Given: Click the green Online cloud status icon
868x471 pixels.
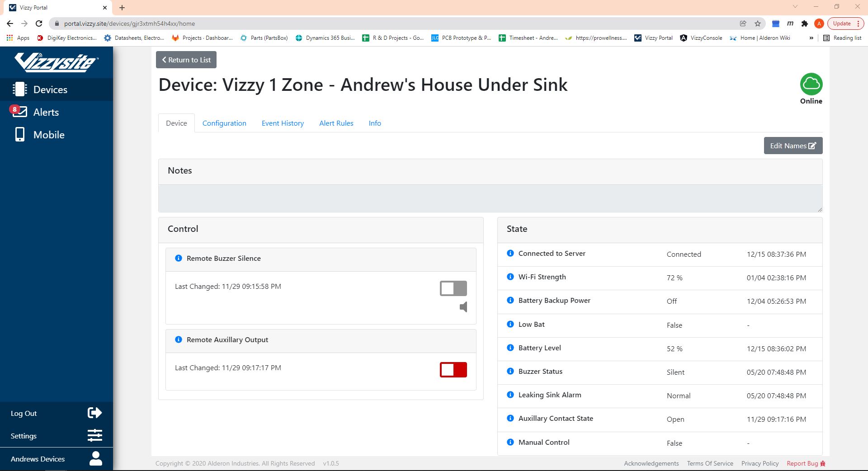Looking at the screenshot, I should coord(811,84).
